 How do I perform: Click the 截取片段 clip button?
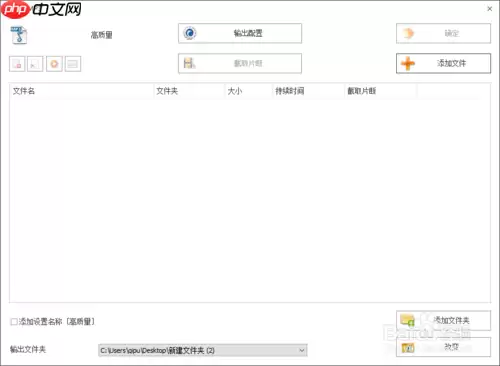pyautogui.click(x=240, y=63)
